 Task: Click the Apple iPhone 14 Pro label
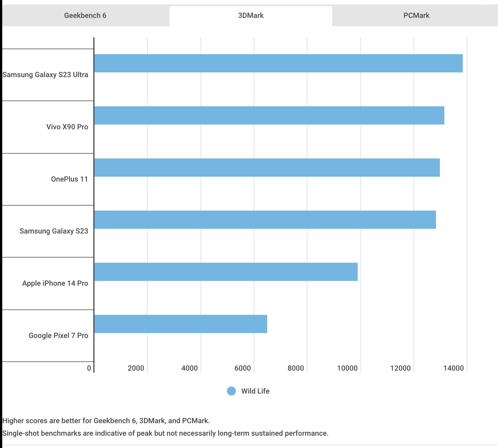[x=55, y=283]
